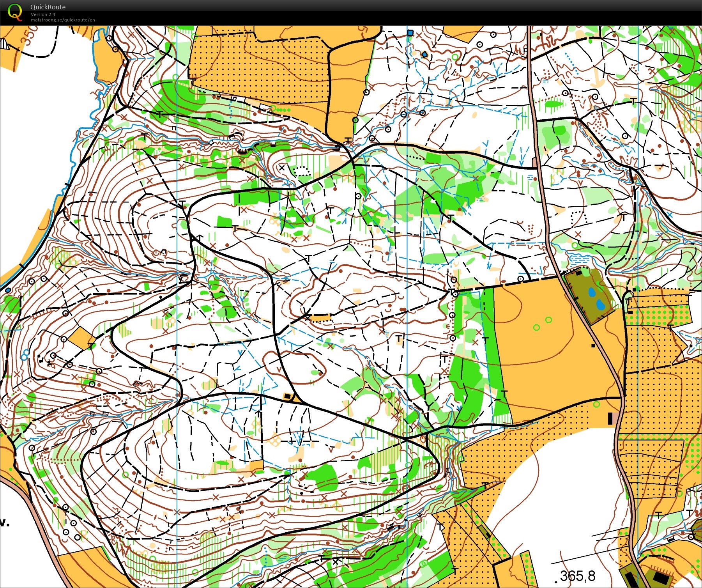
Task: Click the black building beside the central road junction
Action: (288, 396)
